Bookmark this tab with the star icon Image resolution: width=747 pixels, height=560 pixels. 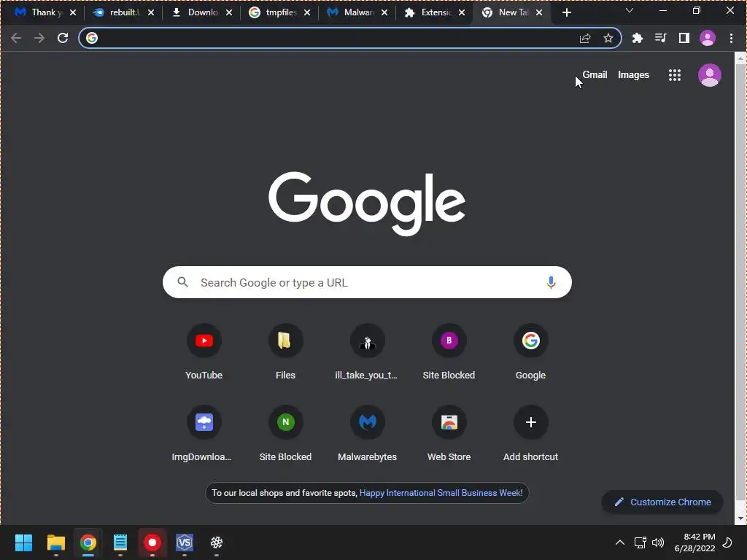pos(608,38)
